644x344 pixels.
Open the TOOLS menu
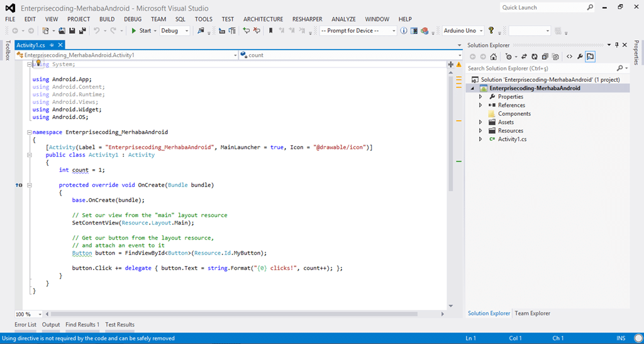tap(204, 19)
